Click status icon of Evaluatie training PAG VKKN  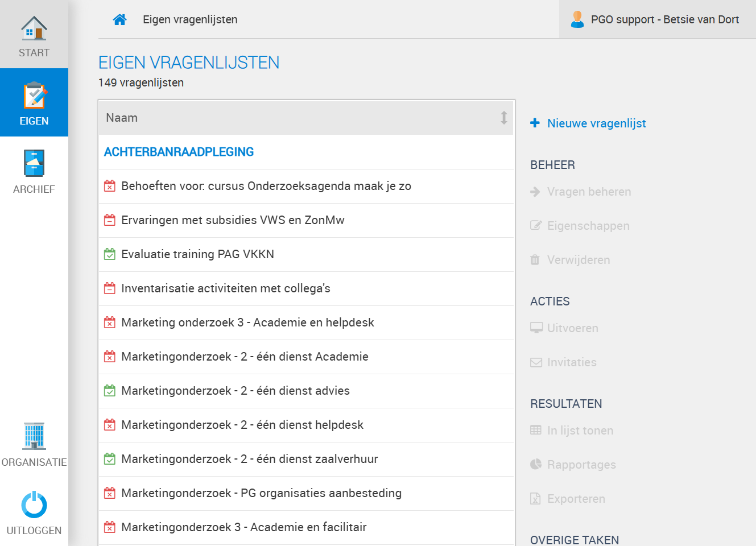(x=110, y=254)
